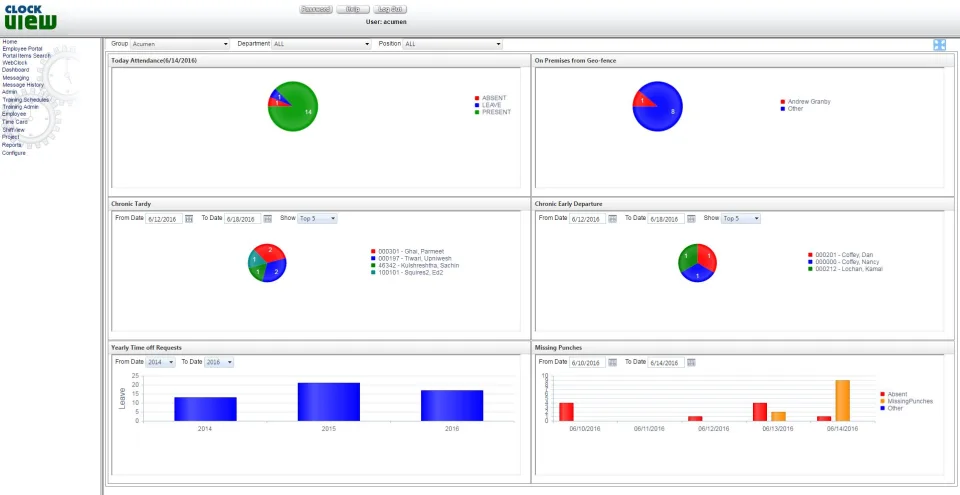Click the red ABSENT legend swatch
The width and height of the screenshot is (960, 495).
(x=477, y=98)
